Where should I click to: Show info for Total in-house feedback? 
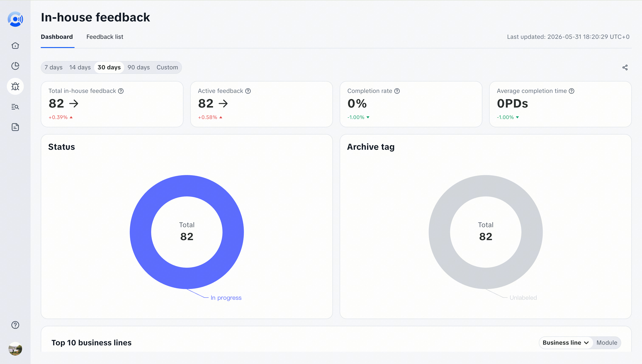click(121, 91)
